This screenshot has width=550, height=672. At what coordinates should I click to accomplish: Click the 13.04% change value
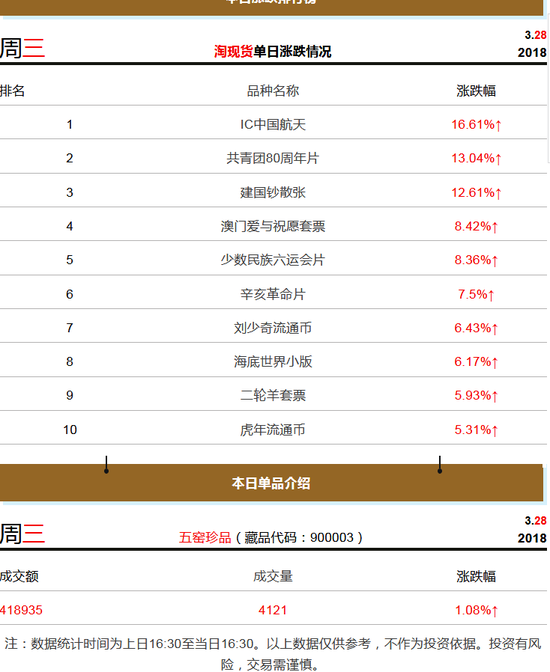click(x=476, y=158)
